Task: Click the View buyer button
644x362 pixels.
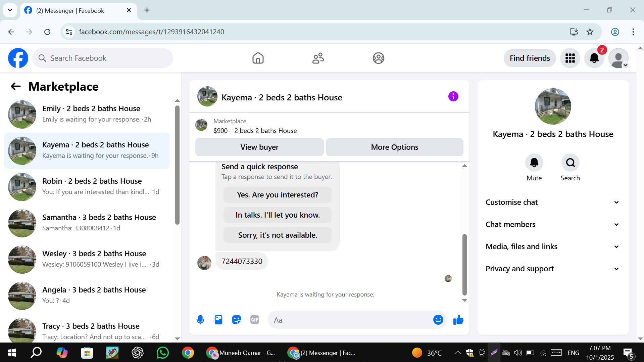Action: (x=259, y=147)
